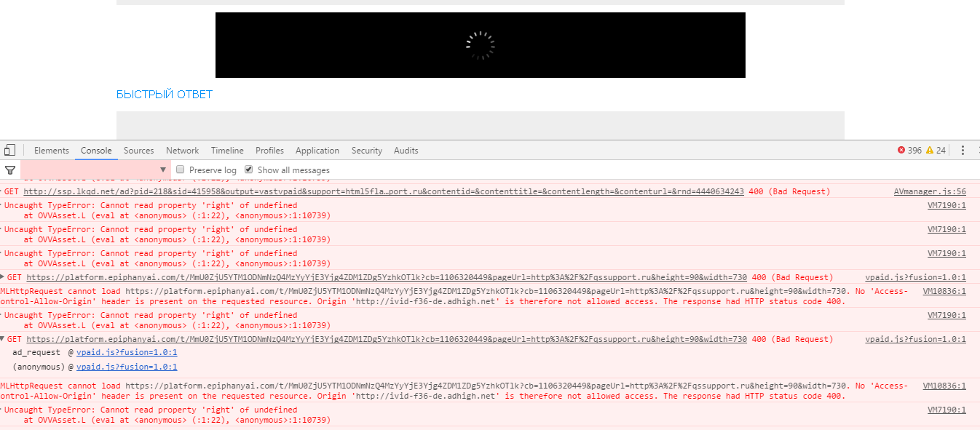Open the Audits tab

pos(406,151)
